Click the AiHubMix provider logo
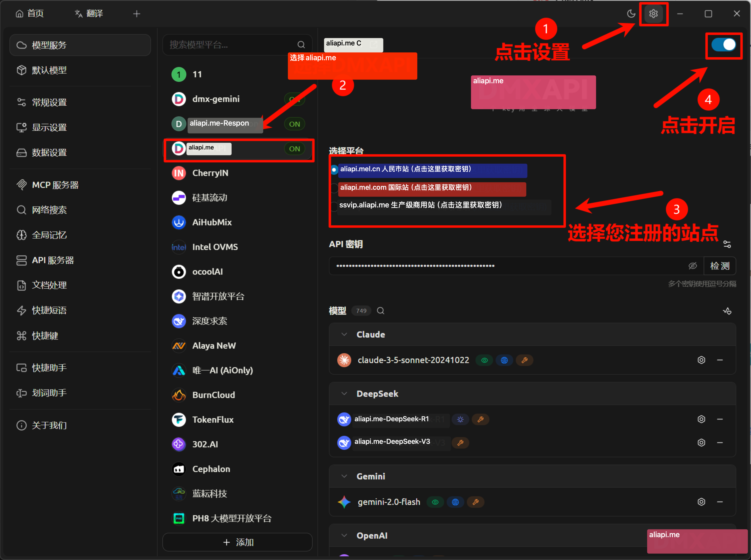The height and width of the screenshot is (560, 751). pos(179,222)
